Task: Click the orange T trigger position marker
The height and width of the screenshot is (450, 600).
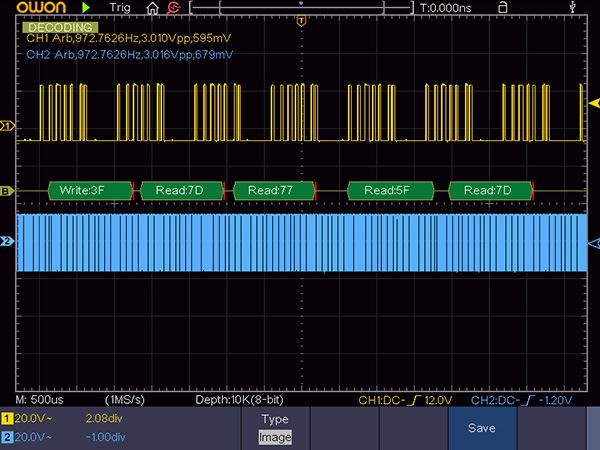Action: pyautogui.click(x=301, y=21)
